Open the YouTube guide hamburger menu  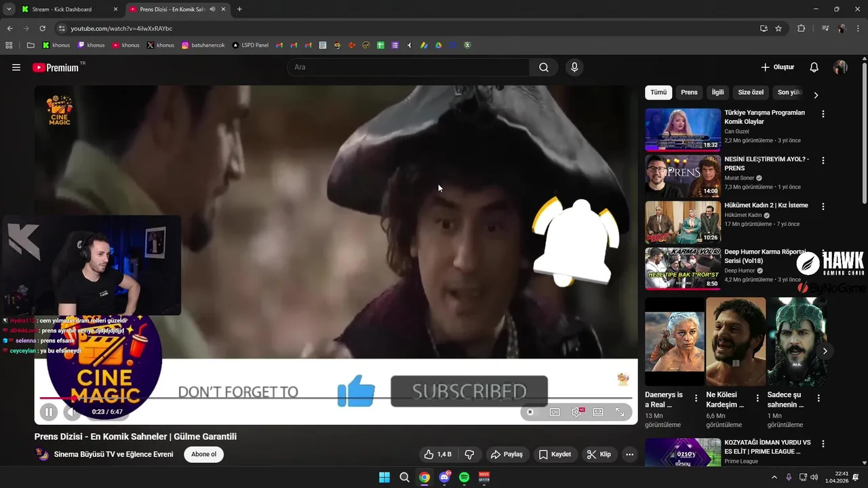(16, 67)
